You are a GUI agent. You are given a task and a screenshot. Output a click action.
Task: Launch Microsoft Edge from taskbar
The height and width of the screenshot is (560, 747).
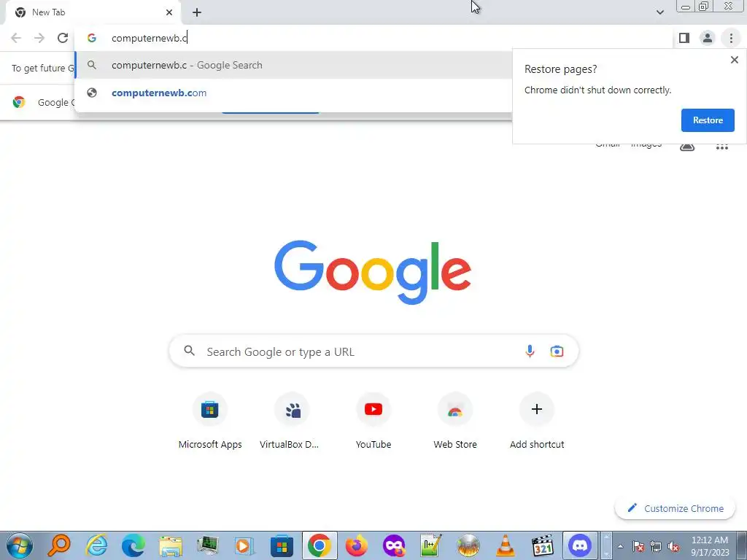133,545
